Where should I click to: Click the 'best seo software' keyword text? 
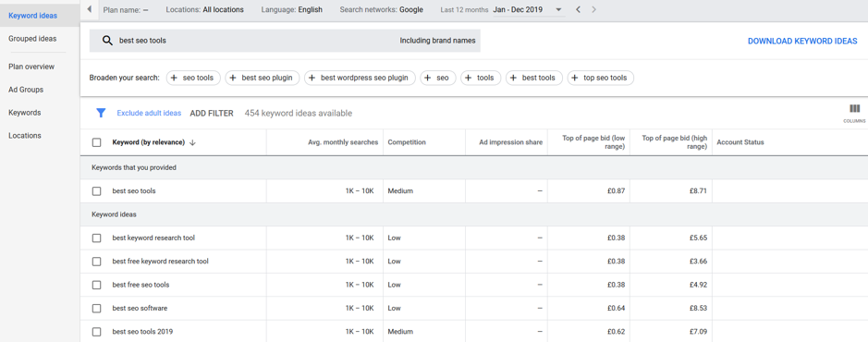pos(140,308)
